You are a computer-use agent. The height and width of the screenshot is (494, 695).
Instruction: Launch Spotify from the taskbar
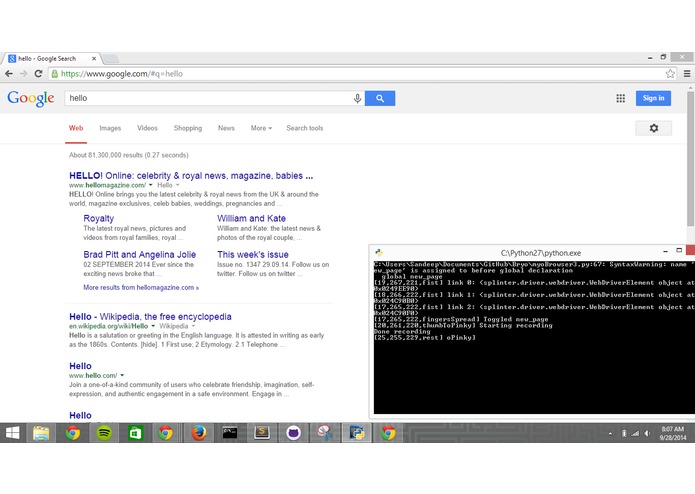click(104, 433)
